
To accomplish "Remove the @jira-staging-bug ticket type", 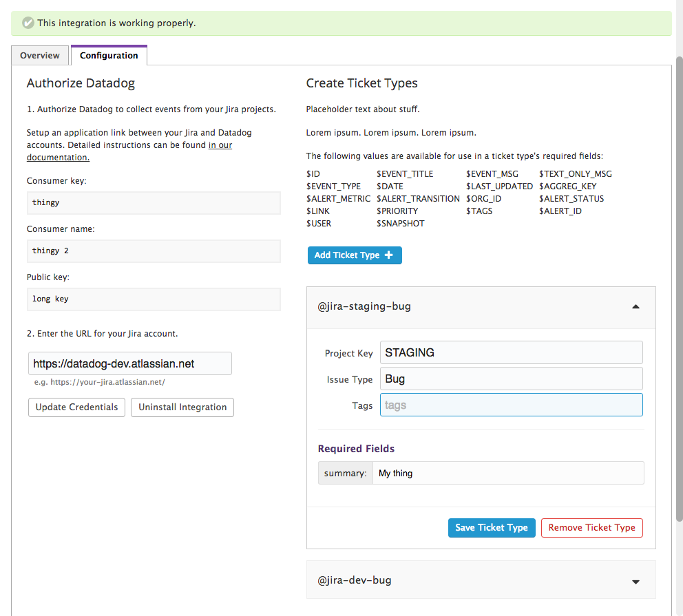I will [591, 527].
